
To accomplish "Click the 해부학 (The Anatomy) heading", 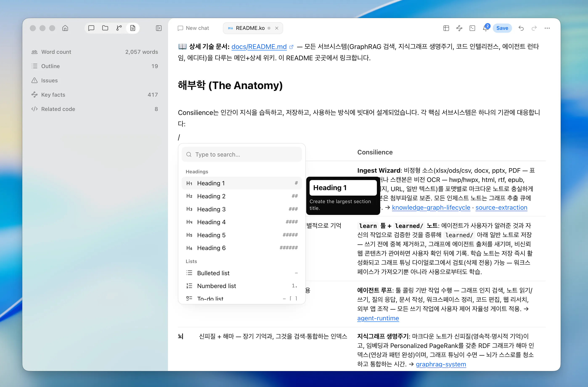I will point(230,85).
